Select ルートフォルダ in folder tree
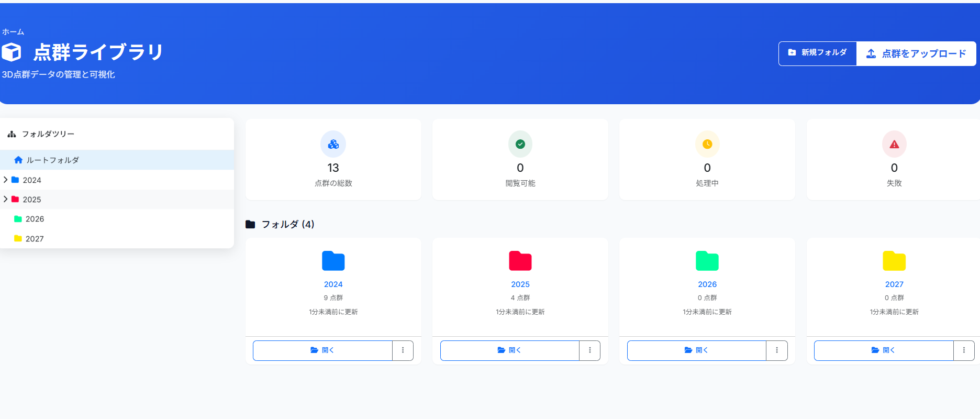The height and width of the screenshot is (419, 980). [52, 160]
